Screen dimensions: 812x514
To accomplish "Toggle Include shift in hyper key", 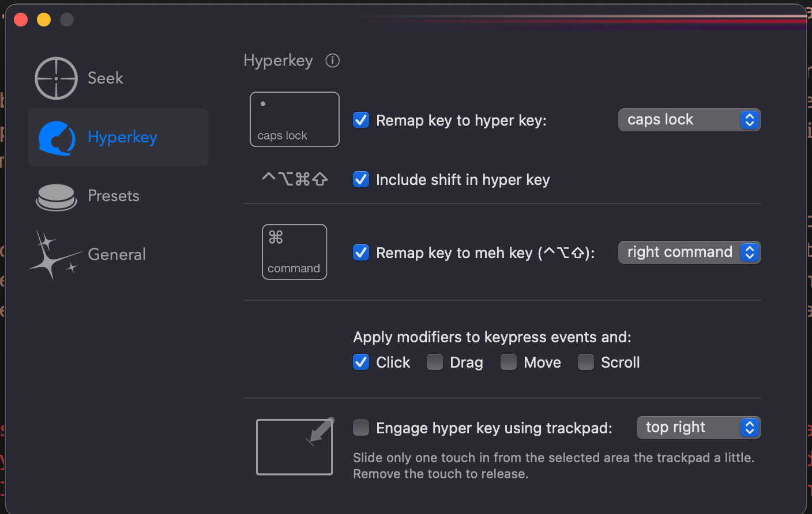I will pos(361,179).
